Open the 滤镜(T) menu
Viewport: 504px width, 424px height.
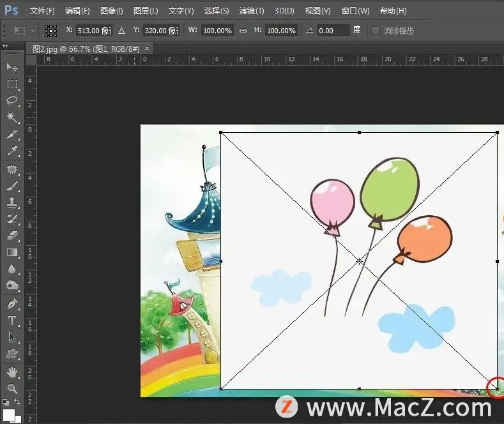click(252, 11)
